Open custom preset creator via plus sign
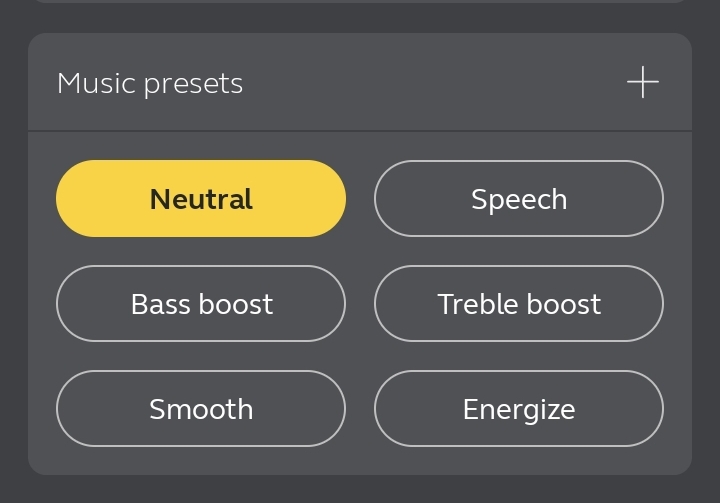 click(643, 82)
